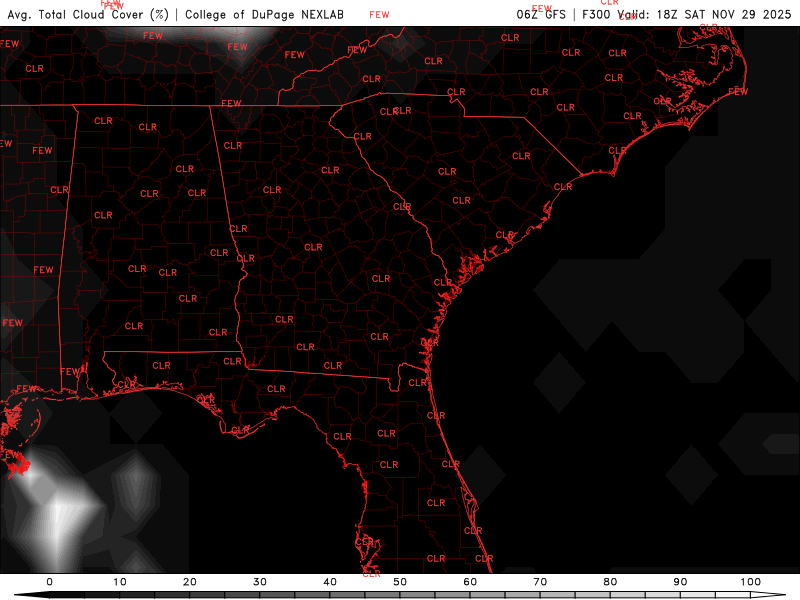Select the '70' label on the colorbar
Screen dimensions: 800x600
[x=540, y=582]
